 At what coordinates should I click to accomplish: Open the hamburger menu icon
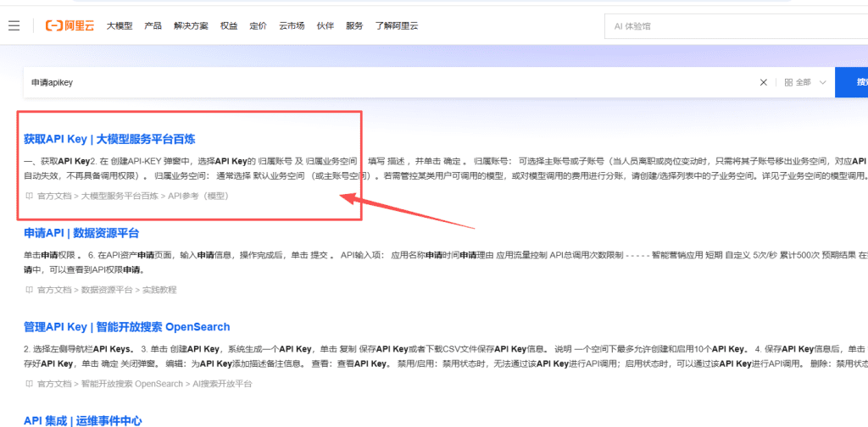pyautogui.click(x=14, y=25)
